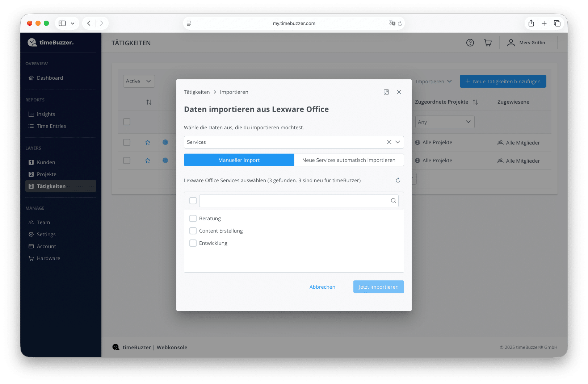Click the Safari share icon

(531, 23)
